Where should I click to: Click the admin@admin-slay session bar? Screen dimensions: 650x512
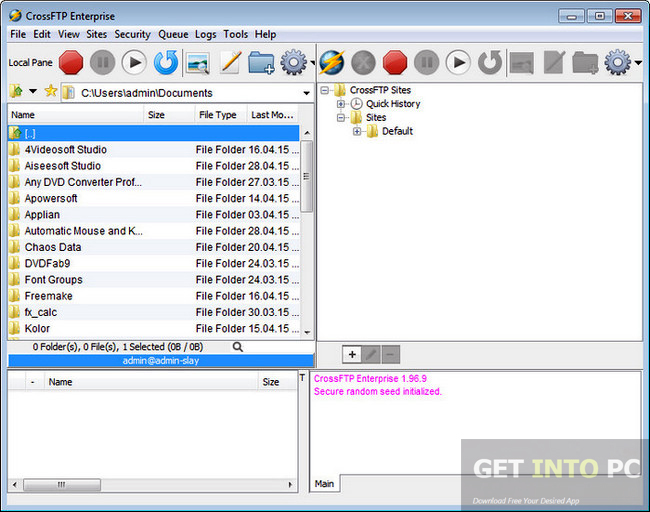161,361
